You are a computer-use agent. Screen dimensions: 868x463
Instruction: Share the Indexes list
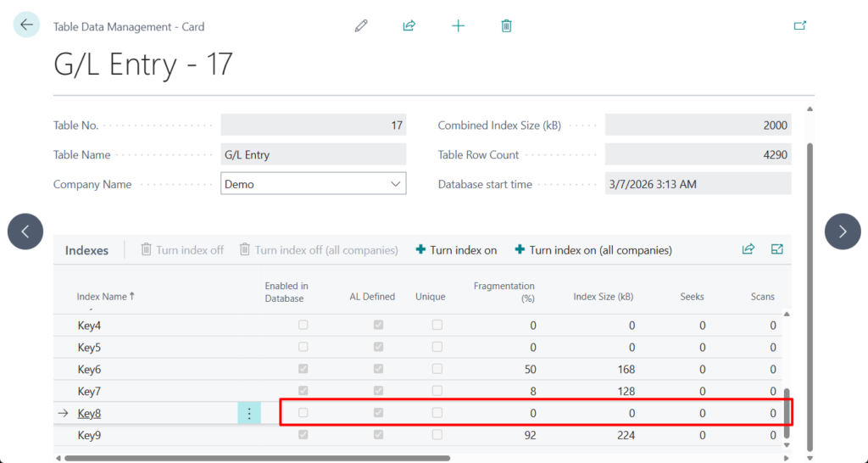coord(748,249)
